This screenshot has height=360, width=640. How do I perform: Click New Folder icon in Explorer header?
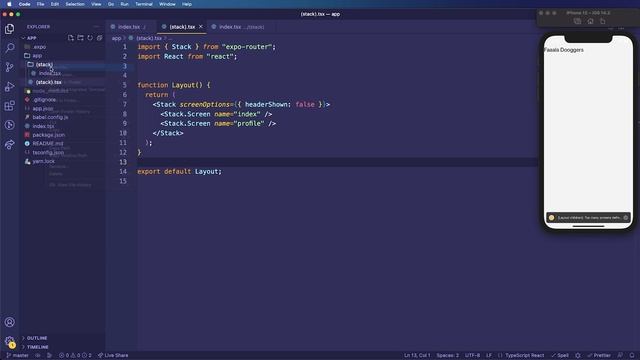[x=80, y=38]
